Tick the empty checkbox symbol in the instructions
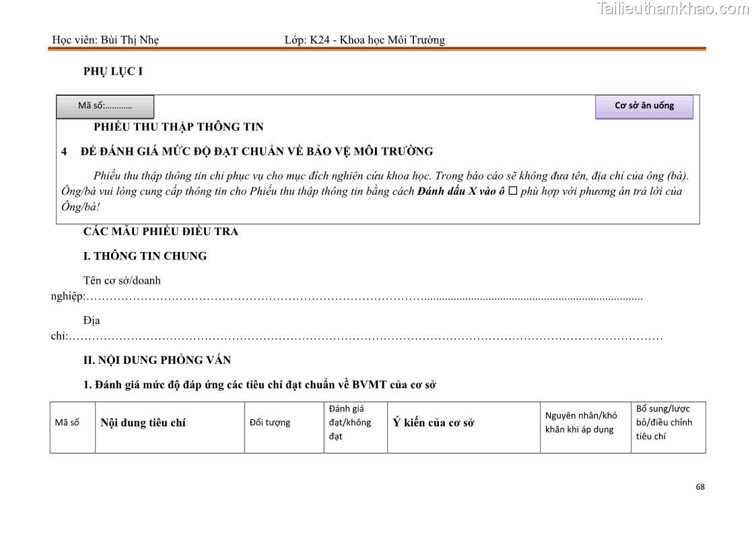Viewport: 756px width, 535px height. tap(512, 191)
